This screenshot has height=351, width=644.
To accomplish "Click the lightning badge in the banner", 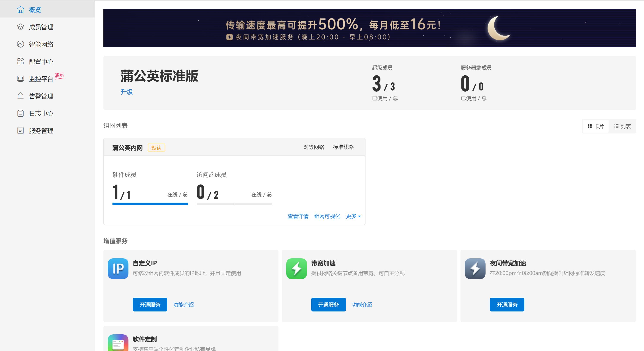I will (229, 37).
